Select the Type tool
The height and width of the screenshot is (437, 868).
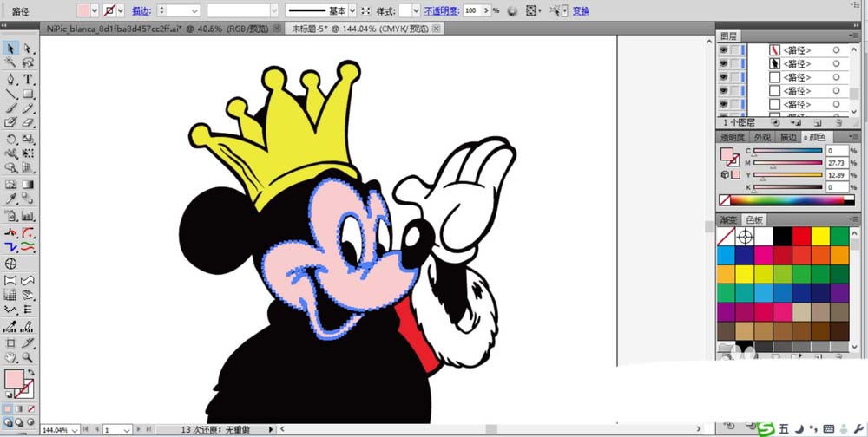tap(28, 79)
